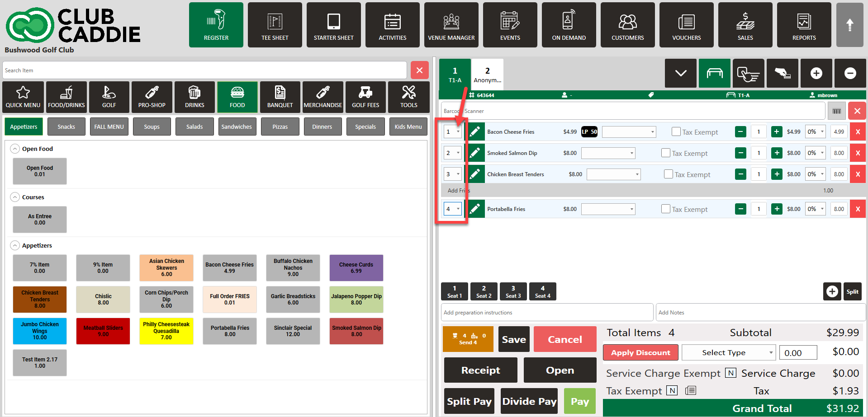Click the Search Item field

click(x=204, y=70)
